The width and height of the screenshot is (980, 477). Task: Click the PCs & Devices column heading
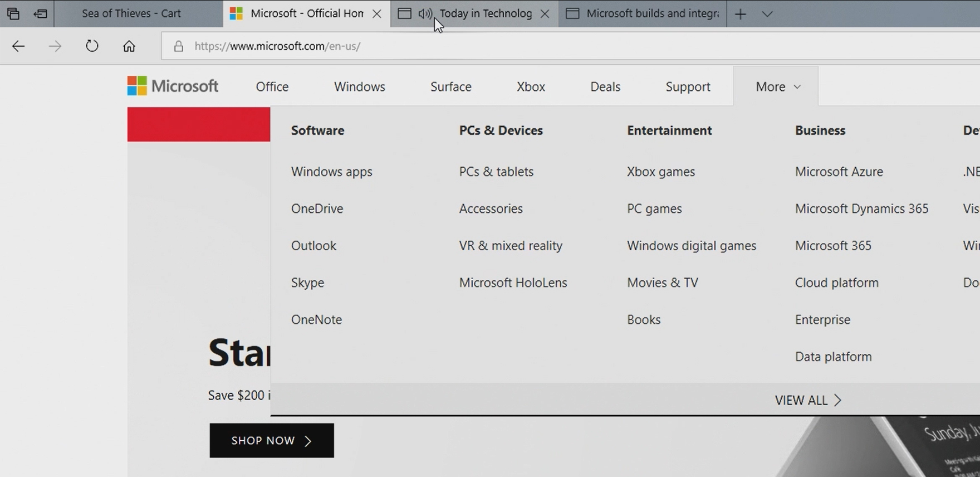501,130
